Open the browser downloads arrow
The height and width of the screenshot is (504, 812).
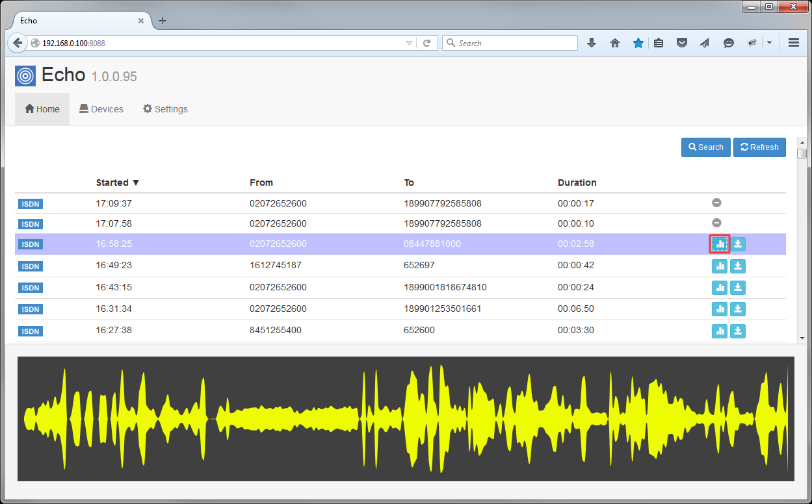coord(592,43)
